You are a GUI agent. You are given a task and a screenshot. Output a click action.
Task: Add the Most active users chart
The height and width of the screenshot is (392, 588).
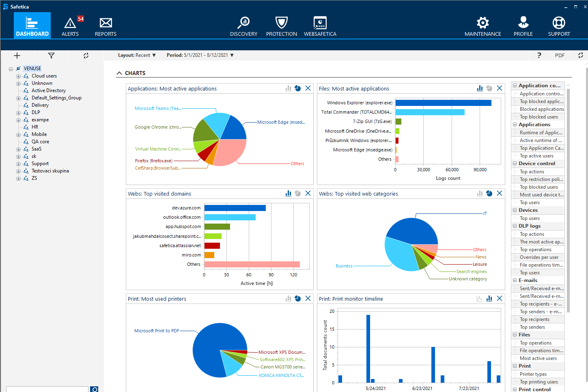click(x=538, y=358)
